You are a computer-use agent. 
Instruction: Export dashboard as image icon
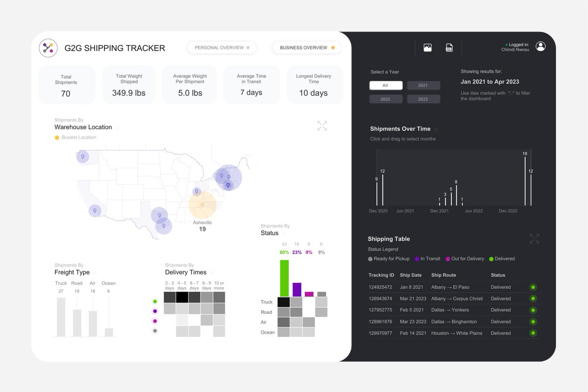coord(428,48)
